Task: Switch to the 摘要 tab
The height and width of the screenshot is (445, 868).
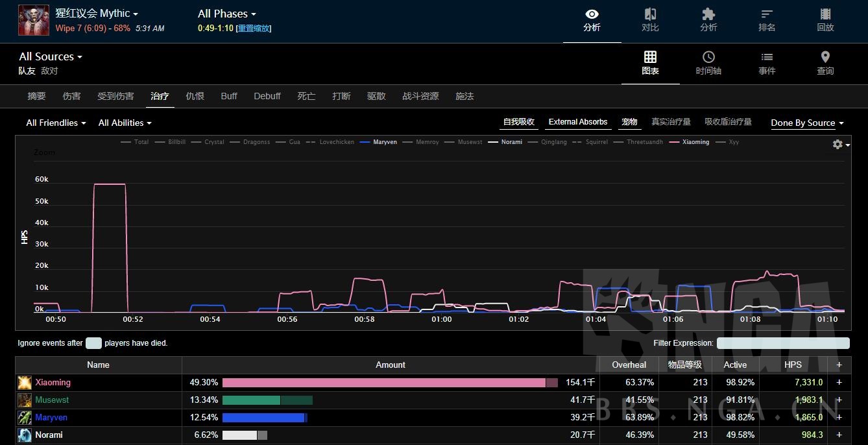Action: (x=36, y=96)
